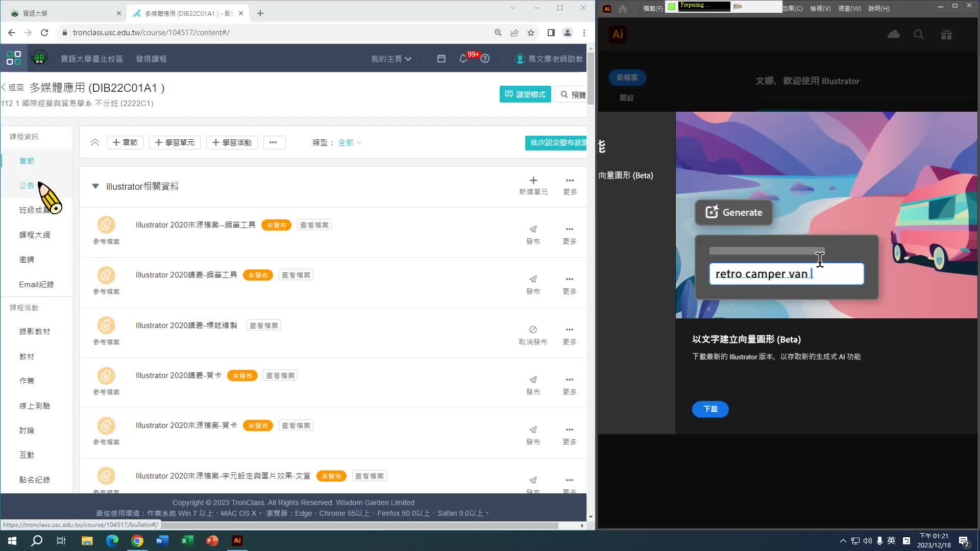Open Illustrator cloud documents icon
Screen dimensions: 980x551
pos(894,34)
